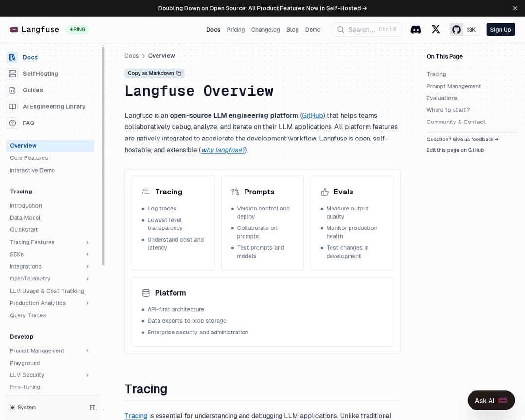Expand the LLM Security section

(87, 375)
